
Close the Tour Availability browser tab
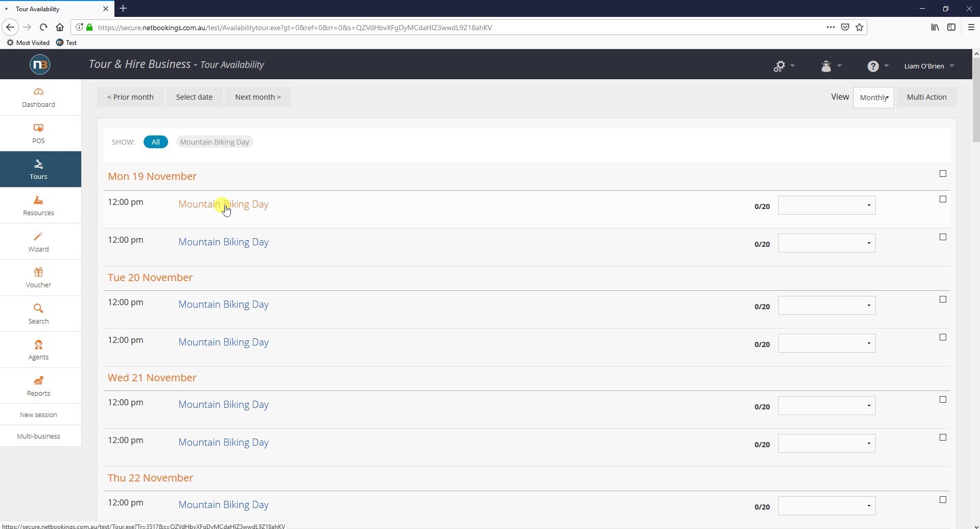coord(106,9)
